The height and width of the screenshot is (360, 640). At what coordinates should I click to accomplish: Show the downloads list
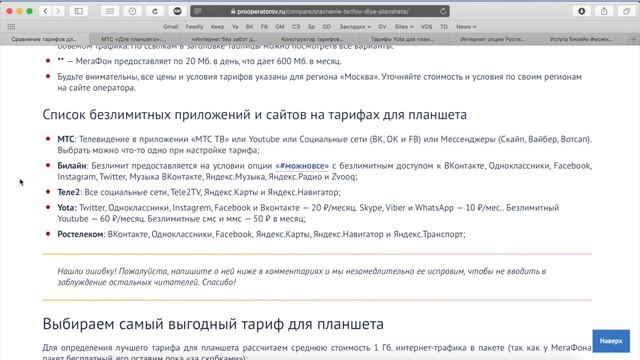coord(582,11)
